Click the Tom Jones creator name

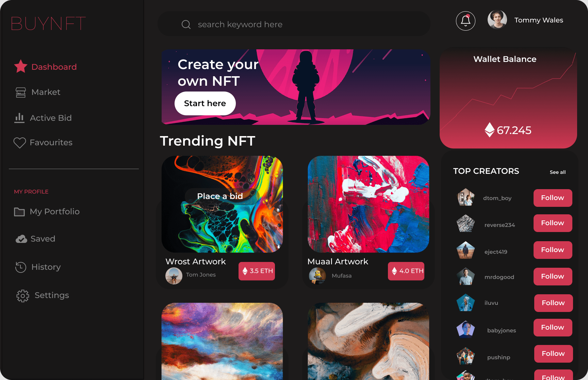point(201,275)
